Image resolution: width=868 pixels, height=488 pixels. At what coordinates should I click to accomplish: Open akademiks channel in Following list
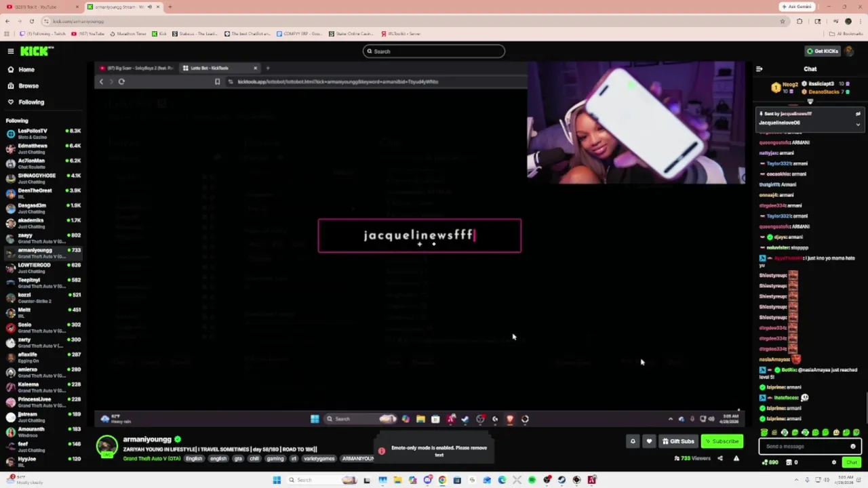pyautogui.click(x=43, y=223)
